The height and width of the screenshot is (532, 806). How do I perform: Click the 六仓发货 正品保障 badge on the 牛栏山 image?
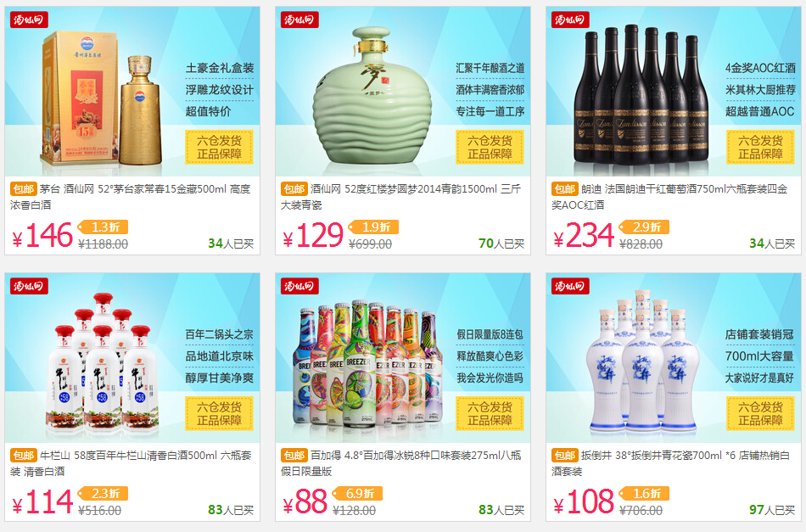click(219, 414)
